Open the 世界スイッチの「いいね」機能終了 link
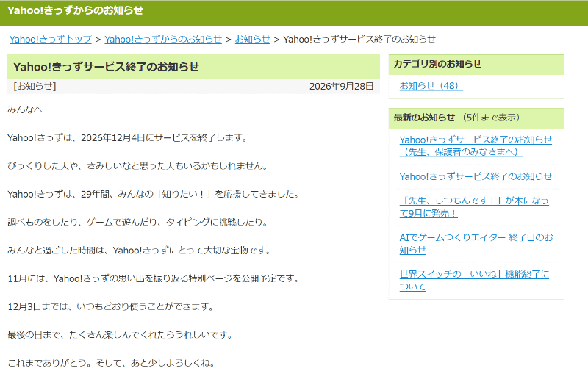 coord(474,281)
